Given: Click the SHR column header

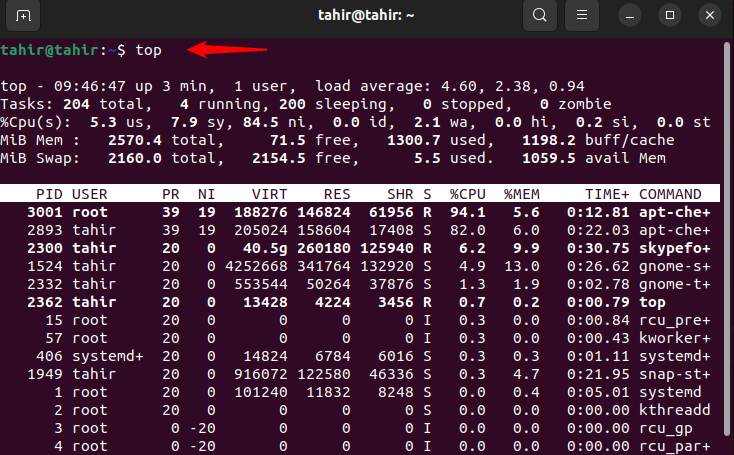Looking at the screenshot, I should (400, 194).
